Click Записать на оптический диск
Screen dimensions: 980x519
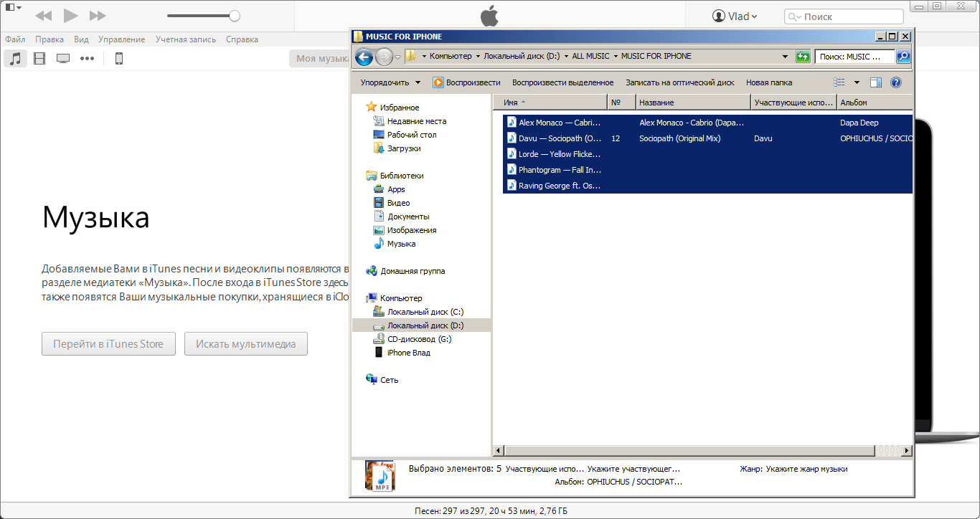pos(679,82)
